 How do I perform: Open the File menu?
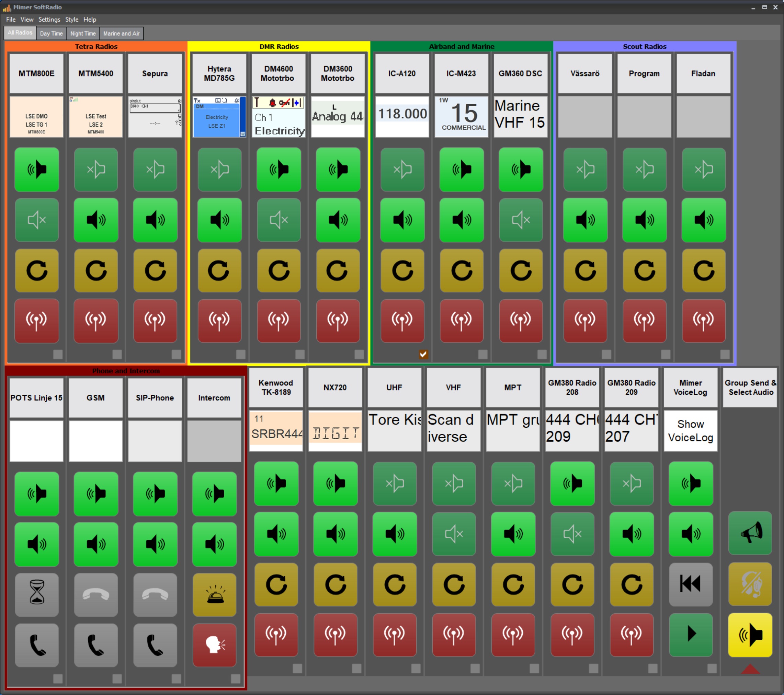11,20
